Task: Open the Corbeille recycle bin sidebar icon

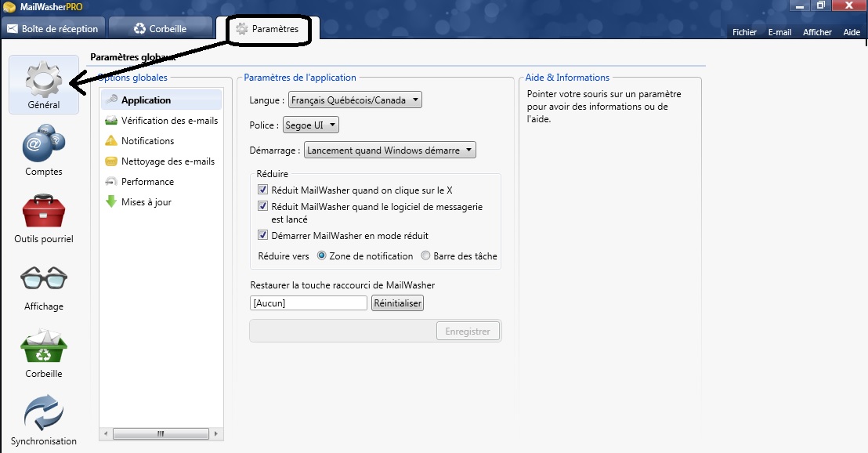Action: pyautogui.click(x=44, y=346)
